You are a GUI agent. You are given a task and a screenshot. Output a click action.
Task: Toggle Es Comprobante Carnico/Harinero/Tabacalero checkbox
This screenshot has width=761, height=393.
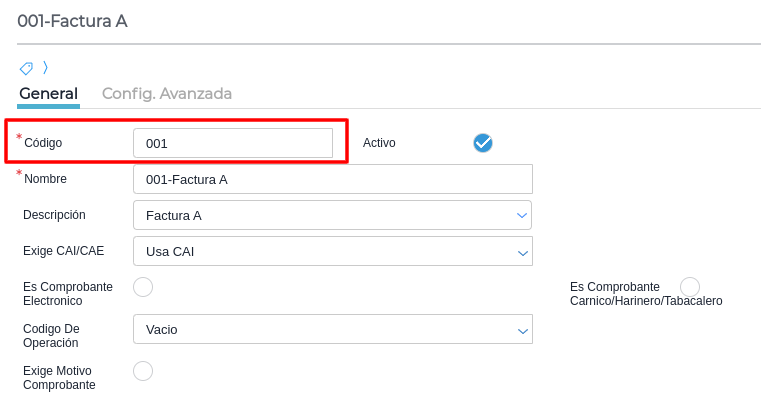(690, 287)
